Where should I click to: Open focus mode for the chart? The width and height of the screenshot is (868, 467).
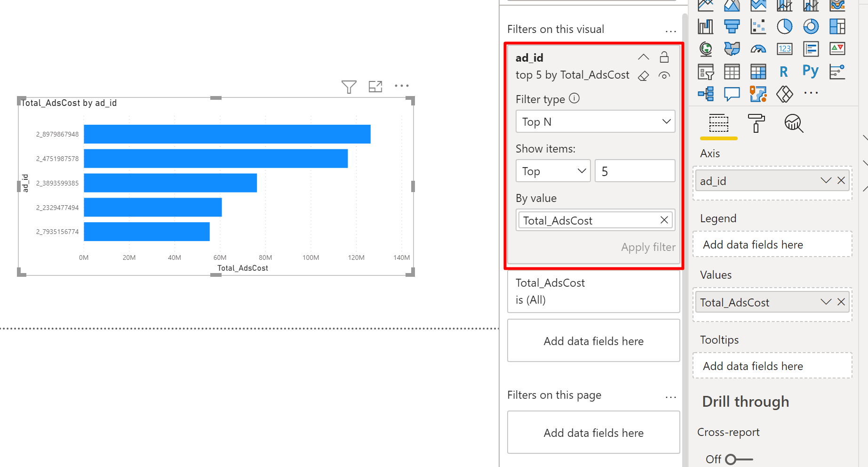click(x=375, y=87)
